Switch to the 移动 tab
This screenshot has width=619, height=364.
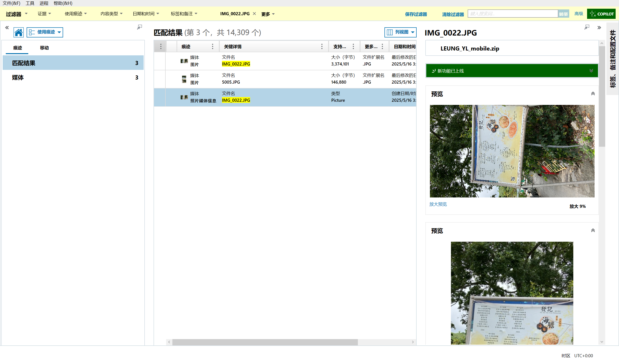tap(44, 48)
